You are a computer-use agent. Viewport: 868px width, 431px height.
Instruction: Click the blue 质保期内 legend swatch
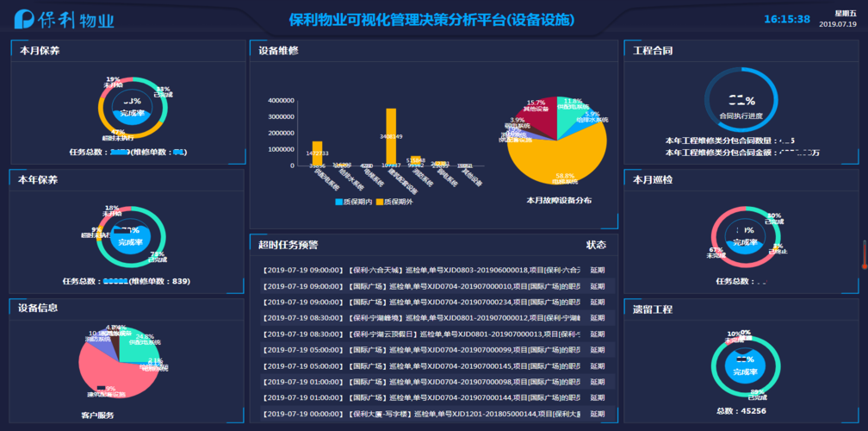point(338,203)
